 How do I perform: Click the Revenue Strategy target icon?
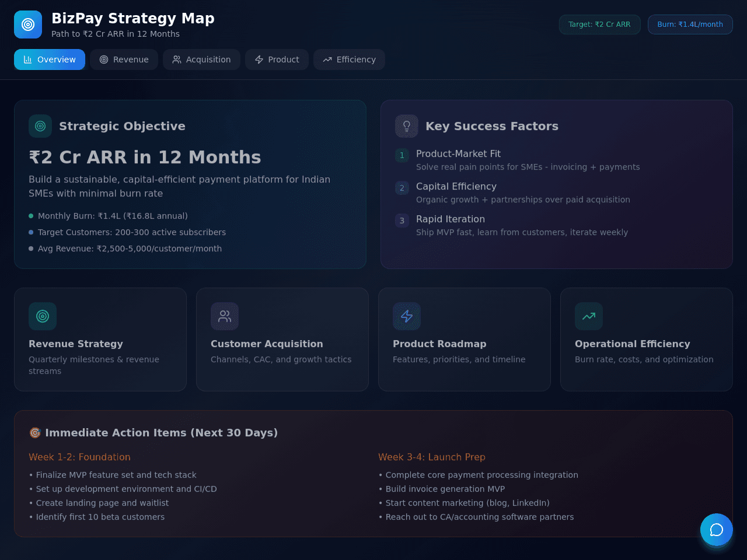(x=43, y=316)
